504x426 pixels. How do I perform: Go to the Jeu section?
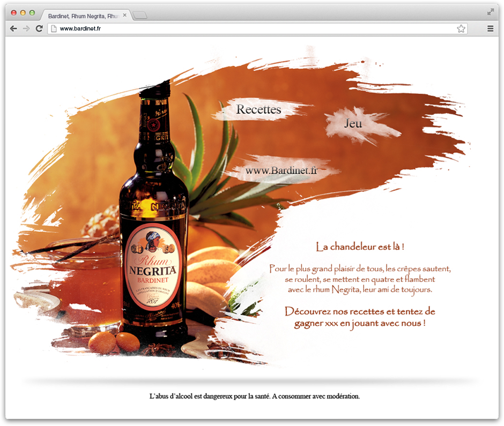click(353, 123)
